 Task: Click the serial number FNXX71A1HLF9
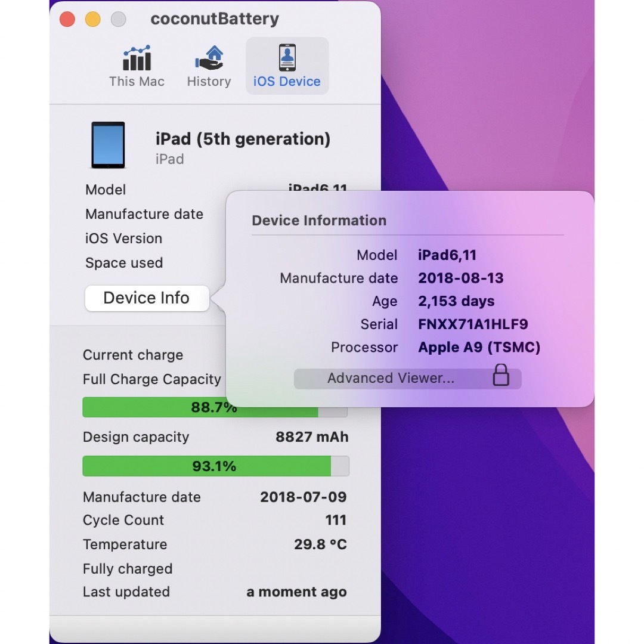[x=473, y=324]
